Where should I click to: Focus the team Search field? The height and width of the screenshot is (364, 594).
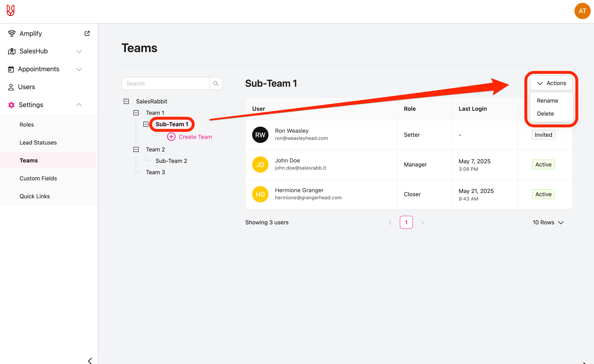(165, 83)
